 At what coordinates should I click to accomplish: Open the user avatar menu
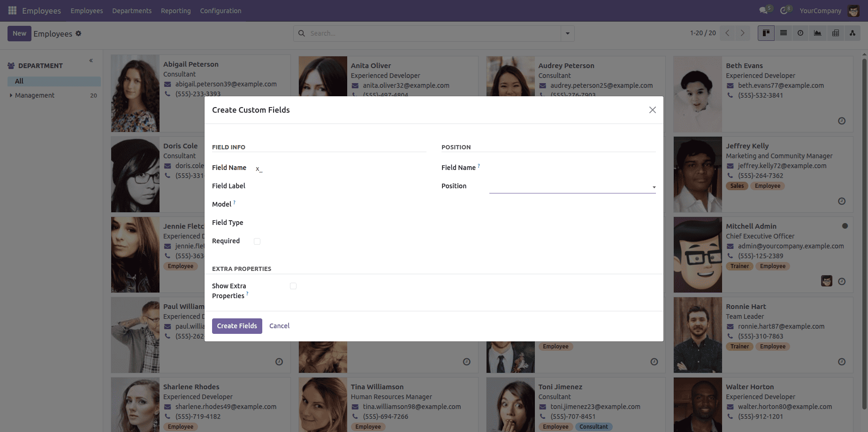(x=853, y=10)
